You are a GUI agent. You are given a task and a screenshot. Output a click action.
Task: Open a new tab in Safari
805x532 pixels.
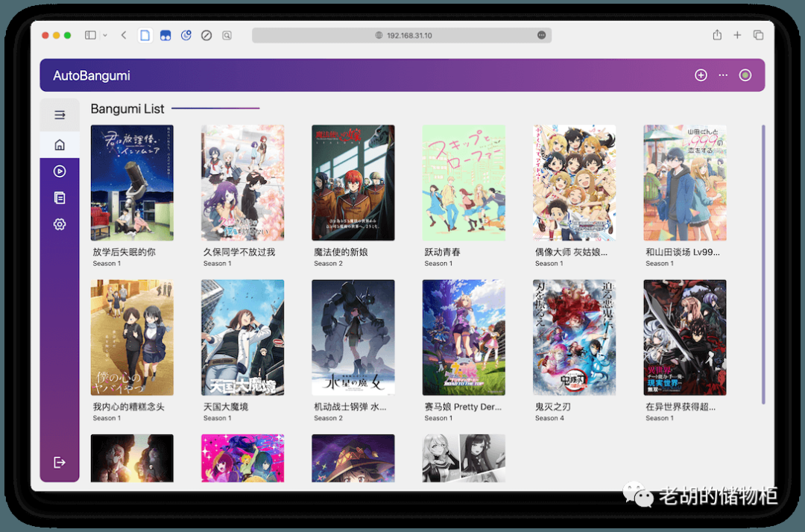[x=737, y=35]
